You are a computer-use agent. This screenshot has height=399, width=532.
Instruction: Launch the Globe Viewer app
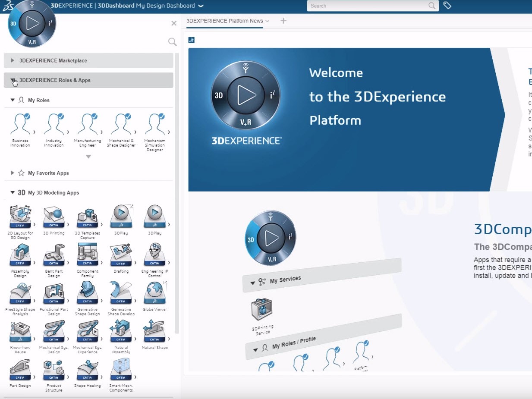click(155, 293)
